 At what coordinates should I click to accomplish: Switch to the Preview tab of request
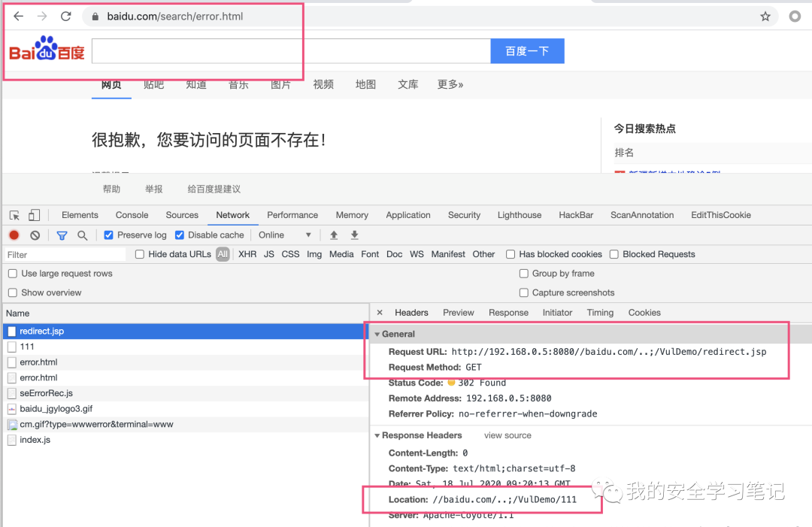[459, 313]
